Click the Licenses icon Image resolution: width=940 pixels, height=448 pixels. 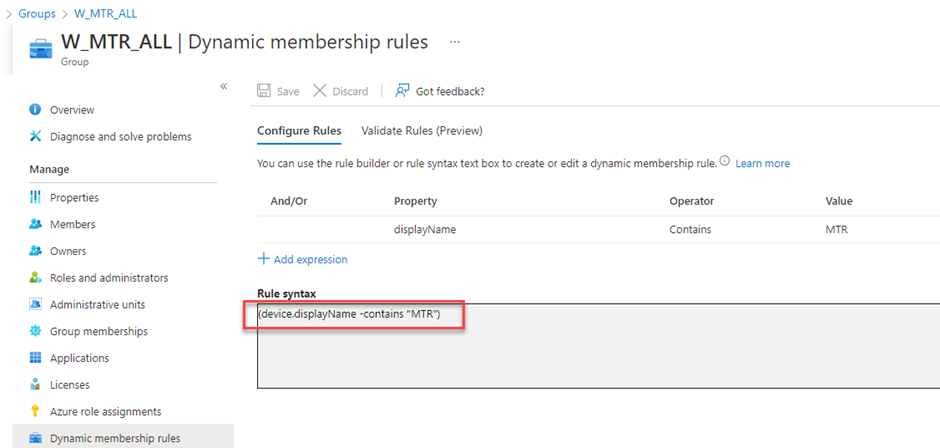(35, 384)
